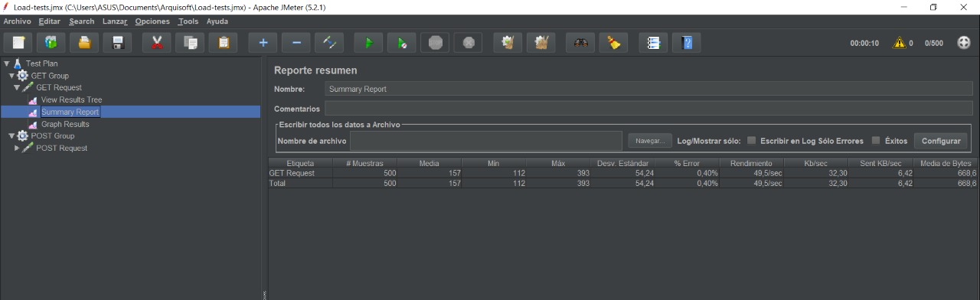This screenshot has width=980, height=300.
Task: Expand the POST Request node arrow
Action: (x=17, y=148)
